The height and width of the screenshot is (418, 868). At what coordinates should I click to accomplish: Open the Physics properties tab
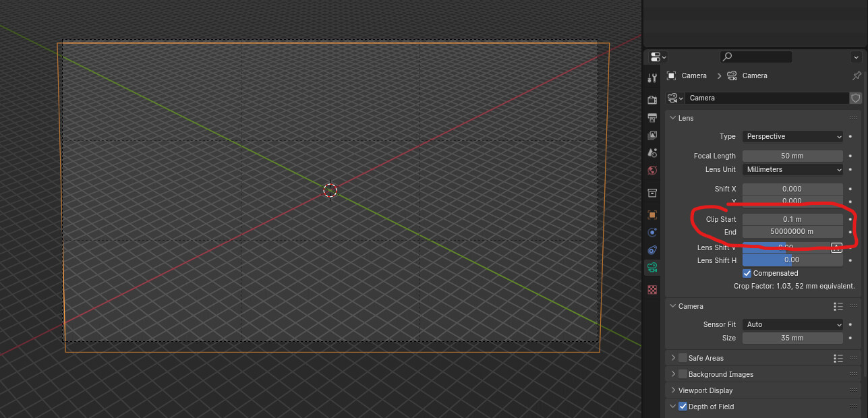point(652,233)
